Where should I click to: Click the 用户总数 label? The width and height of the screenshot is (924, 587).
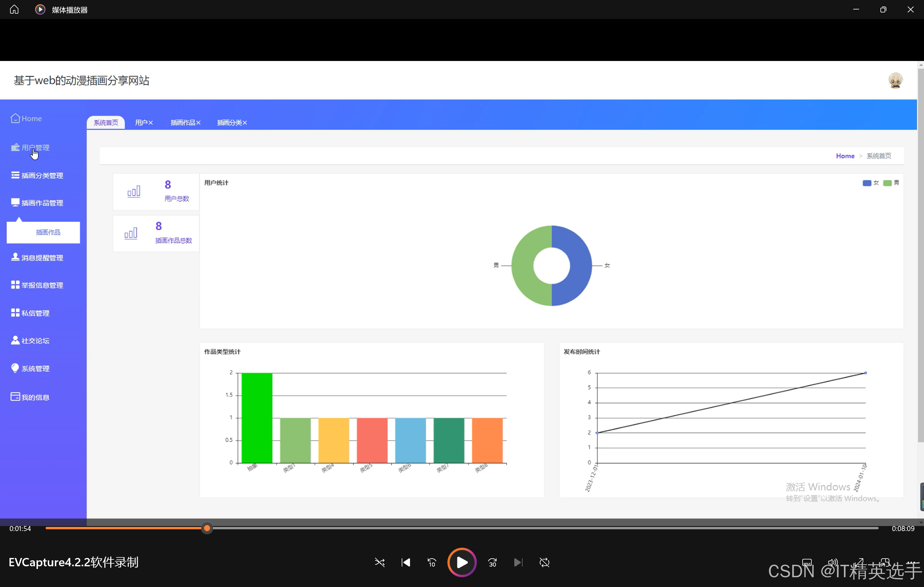(x=177, y=199)
